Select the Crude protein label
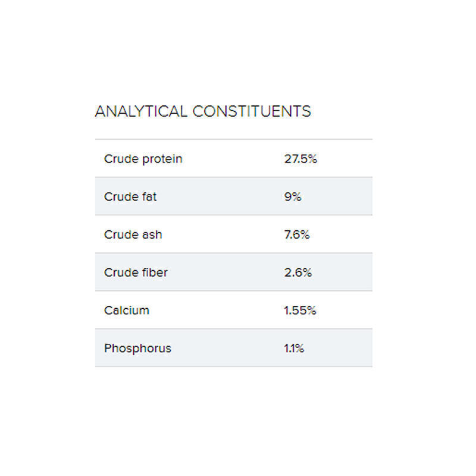 pyautogui.click(x=143, y=159)
